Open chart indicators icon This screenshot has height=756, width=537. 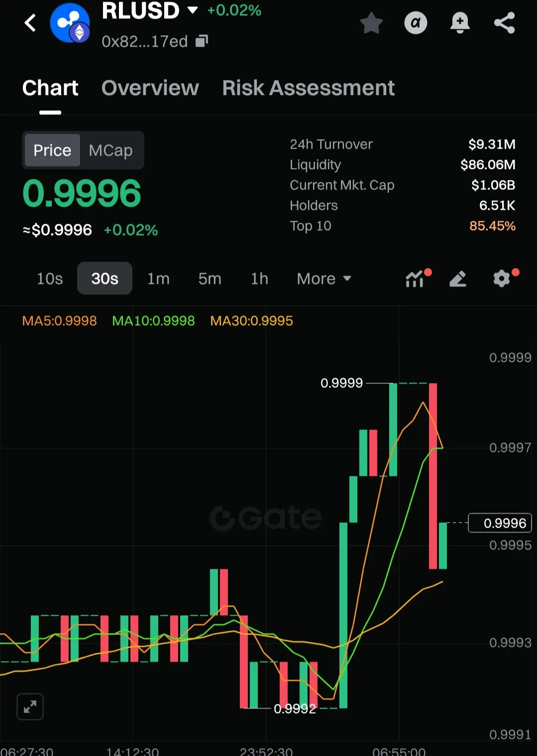point(415,279)
